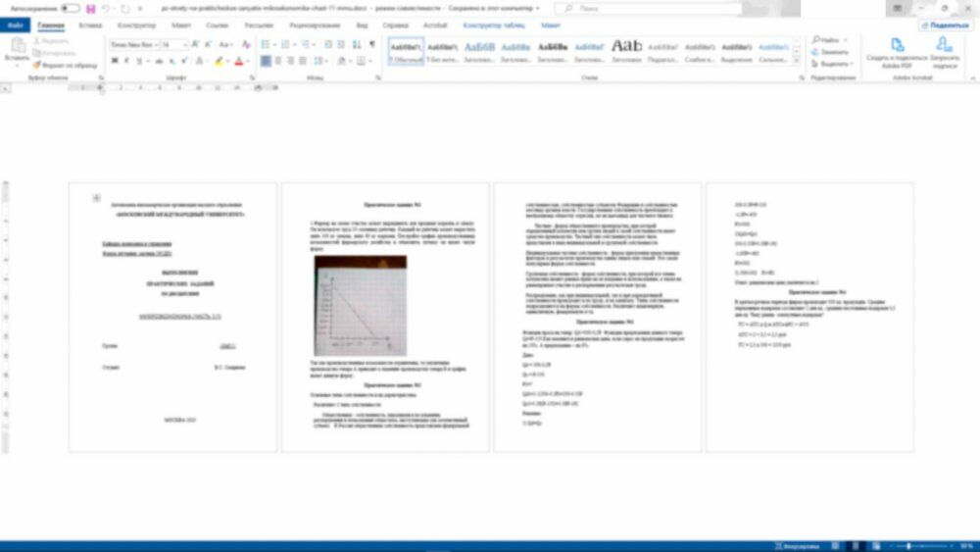Open the multilevel list dropdown
Image resolution: width=980 pixels, height=552 pixels.
click(314, 44)
